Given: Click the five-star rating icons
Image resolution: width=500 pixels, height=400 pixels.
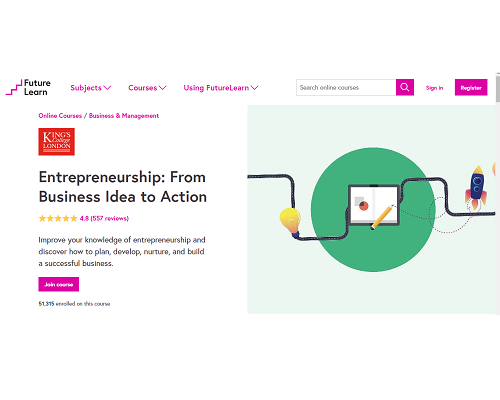Looking at the screenshot, I should tap(58, 218).
